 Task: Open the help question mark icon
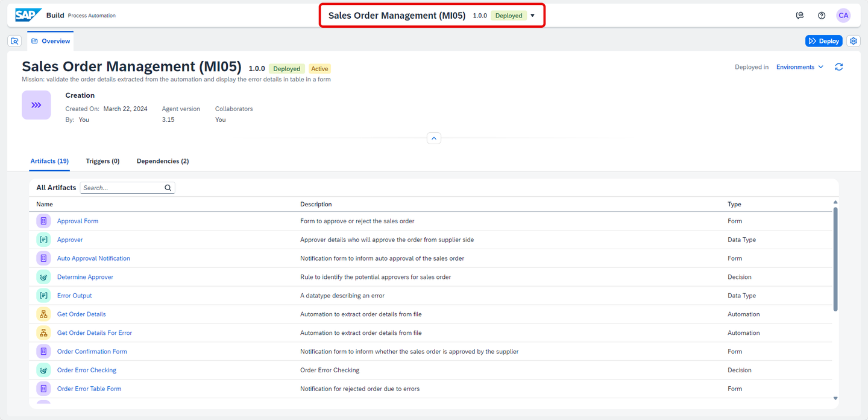tap(822, 16)
